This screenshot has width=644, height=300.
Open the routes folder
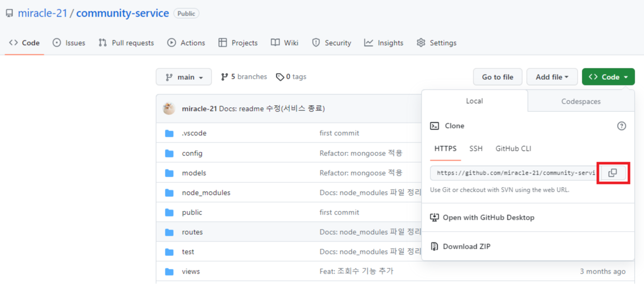click(x=192, y=232)
